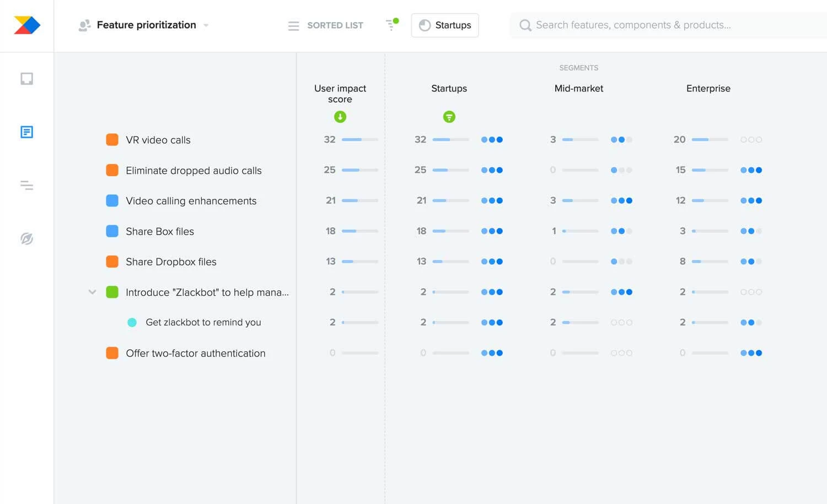Open the Roadmap sidebar icon
Screen dimensions: 827x504
[26, 186]
